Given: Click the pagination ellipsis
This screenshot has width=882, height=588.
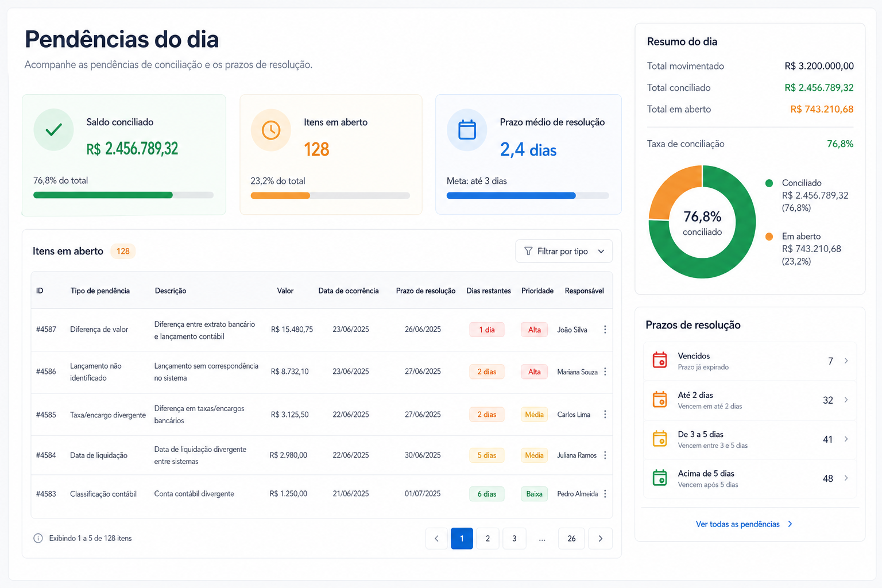Looking at the screenshot, I should [x=542, y=539].
